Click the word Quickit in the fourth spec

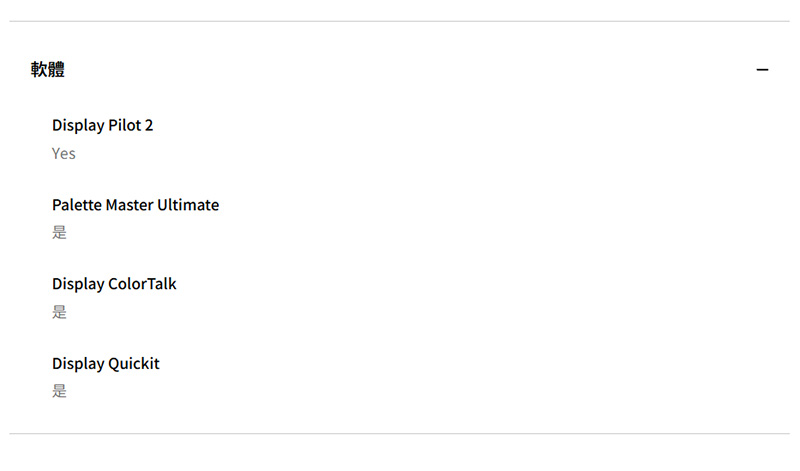(x=134, y=364)
